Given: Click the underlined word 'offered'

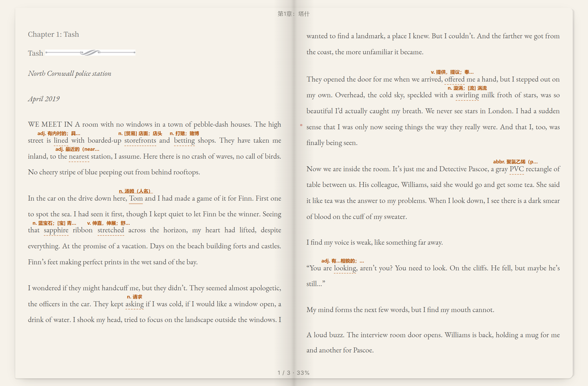Looking at the screenshot, I should 455,79.
